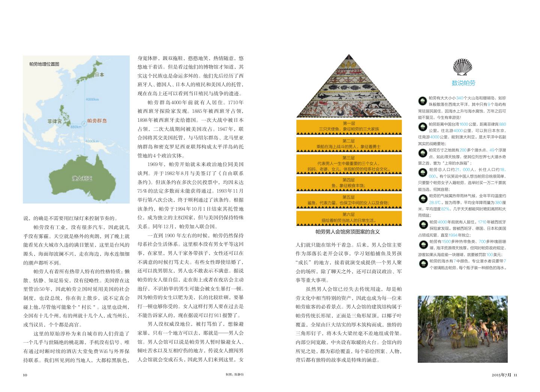Select the 第三层 band about three women
The image size is (540, 392).
[x=349, y=163]
